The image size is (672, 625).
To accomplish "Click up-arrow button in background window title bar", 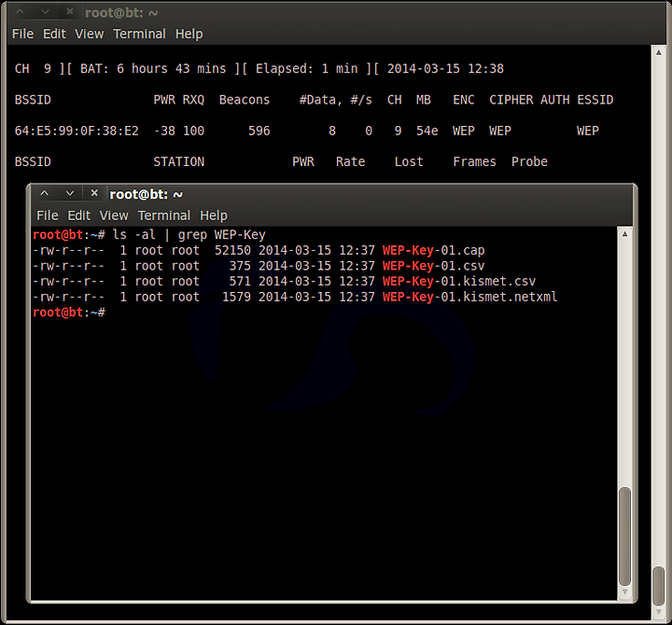I will click(x=20, y=12).
